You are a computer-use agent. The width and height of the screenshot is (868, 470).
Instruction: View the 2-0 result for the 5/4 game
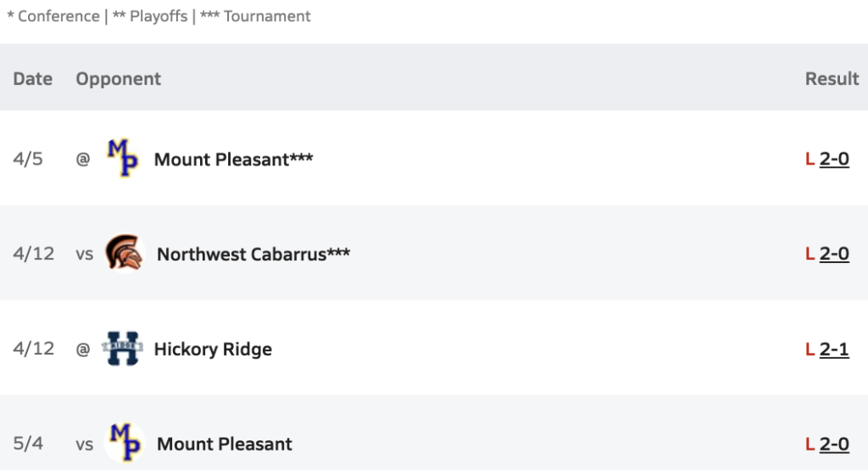click(834, 444)
